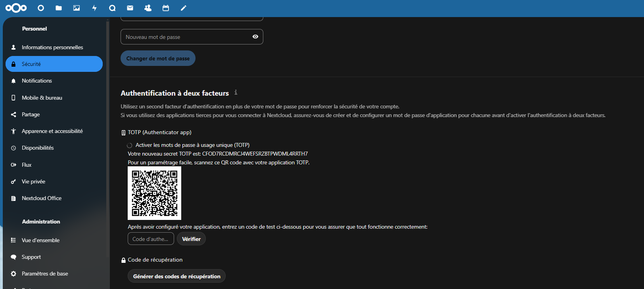Click the Authentification à deux facteurs heading

175,93
